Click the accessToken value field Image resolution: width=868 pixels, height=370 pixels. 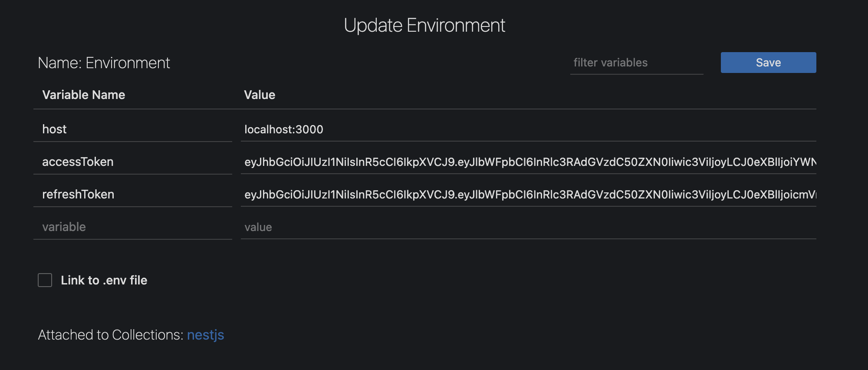[529, 162]
